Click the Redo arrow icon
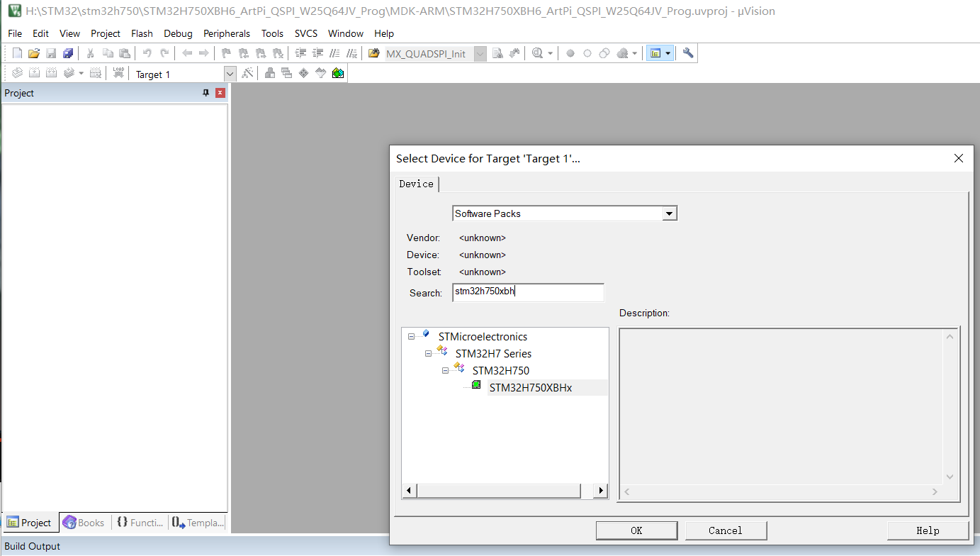This screenshot has width=980, height=556. click(164, 53)
